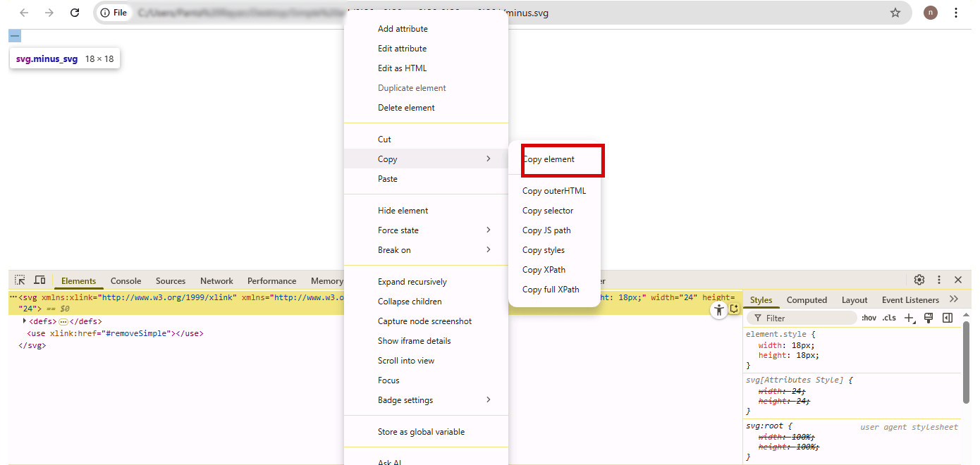Toggle the rendering emulations paintbrush icon
The height and width of the screenshot is (465, 980).
(x=929, y=318)
